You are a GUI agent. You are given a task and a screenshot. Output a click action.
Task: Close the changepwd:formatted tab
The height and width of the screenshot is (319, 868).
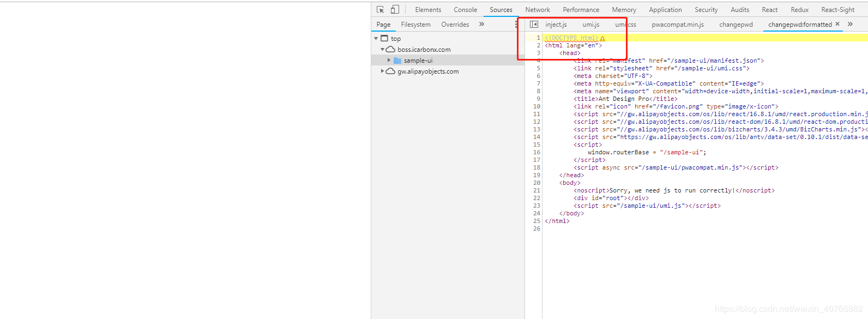[837, 24]
